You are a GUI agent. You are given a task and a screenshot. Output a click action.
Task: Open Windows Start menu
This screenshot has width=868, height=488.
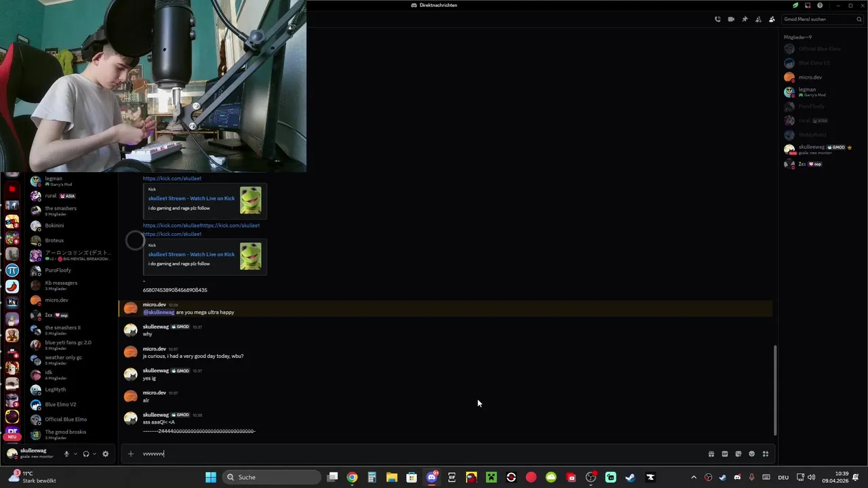(x=211, y=477)
